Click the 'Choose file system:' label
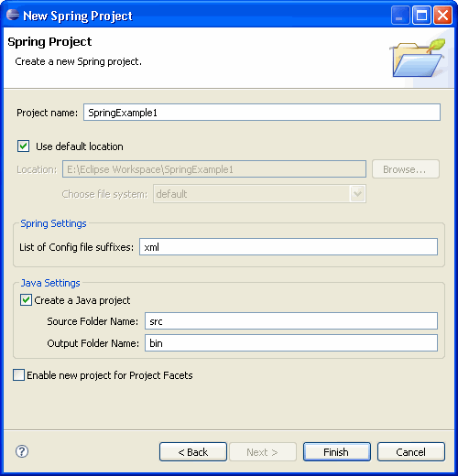The width and height of the screenshot is (458, 476). tap(104, 194)
